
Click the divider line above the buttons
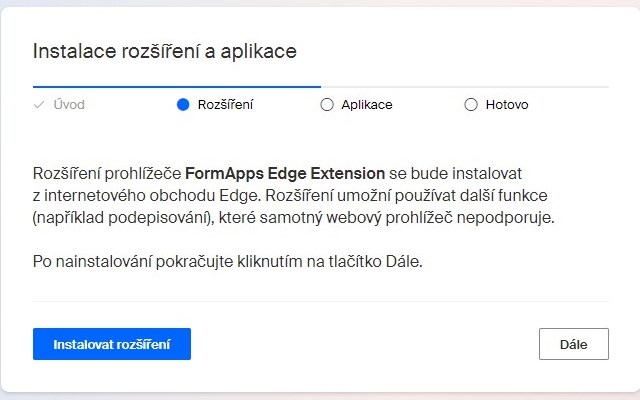pyautogui.click(x=320, y=301)
